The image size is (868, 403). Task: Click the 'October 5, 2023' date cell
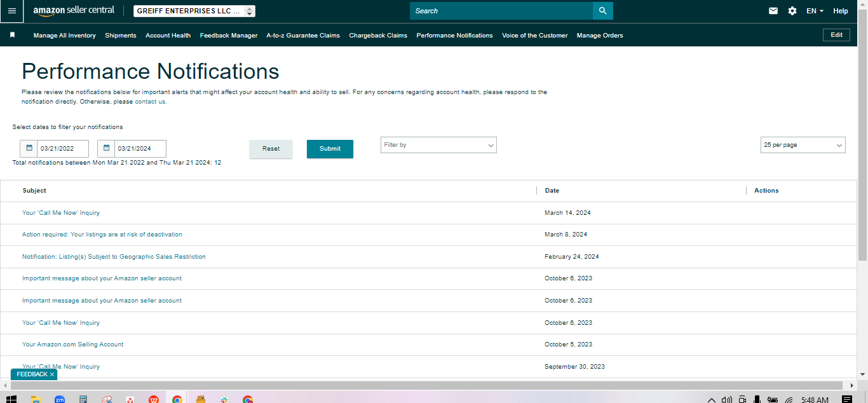[x=568, y=345]
